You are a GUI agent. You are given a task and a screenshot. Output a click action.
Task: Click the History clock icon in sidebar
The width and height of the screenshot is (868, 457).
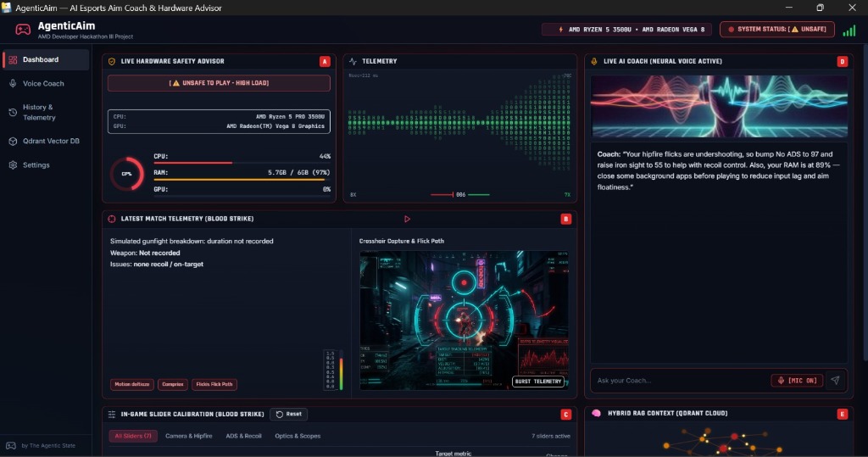coord(13,113)
